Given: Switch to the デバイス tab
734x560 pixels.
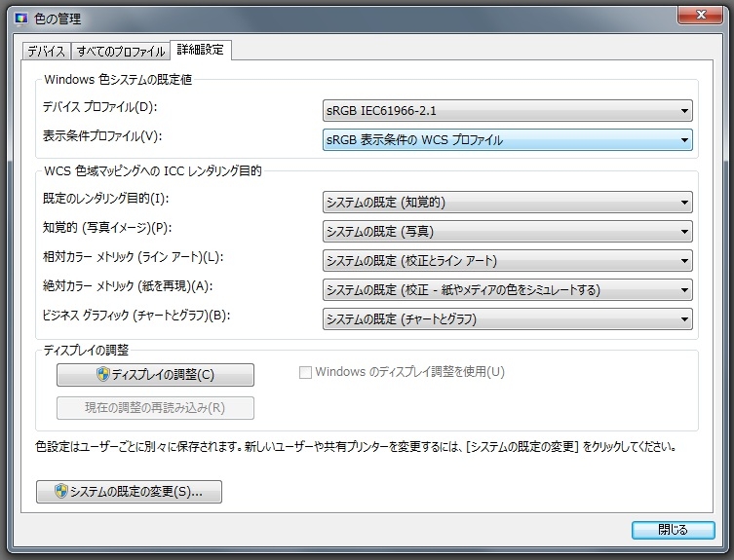Looking at the screenshot, I should click(x=47, y=51).
